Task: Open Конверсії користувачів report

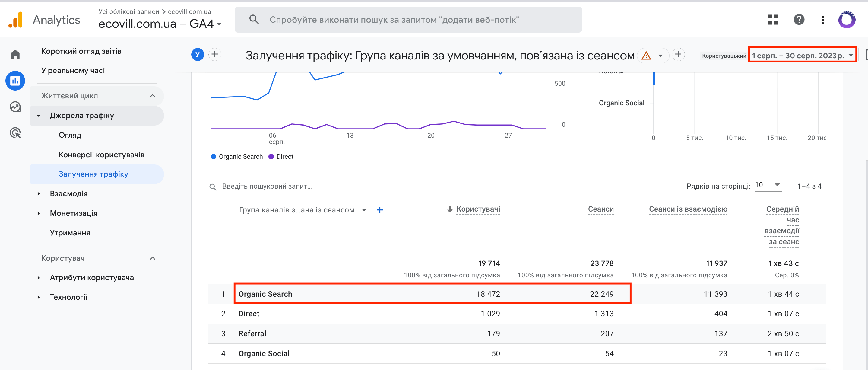Action: [101, 155]
